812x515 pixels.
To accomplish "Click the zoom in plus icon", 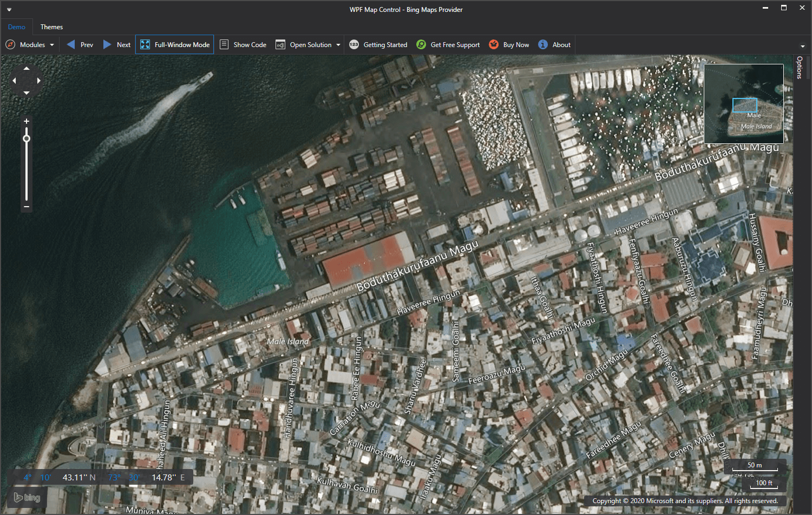I will pyautogui.click(x=26, y=121).
